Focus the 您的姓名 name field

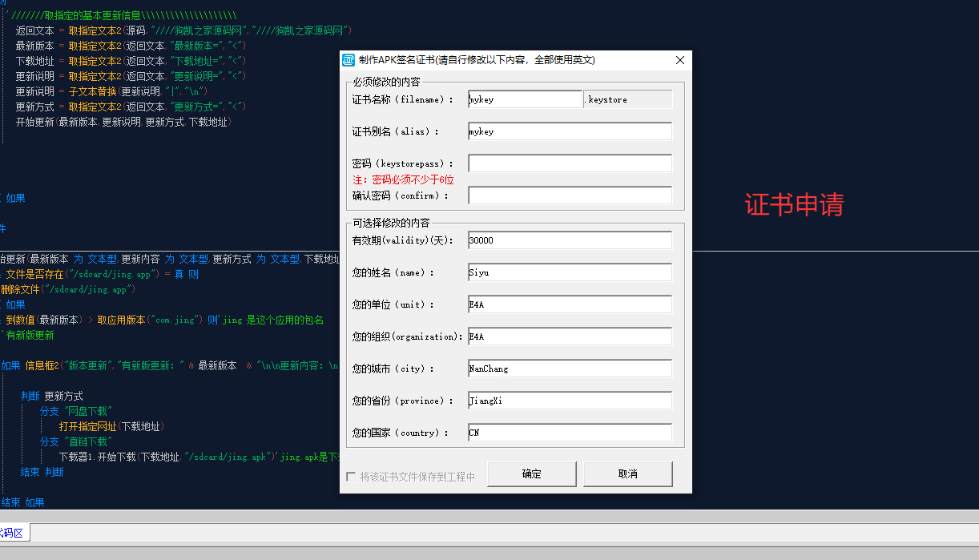click(x=570, y=272)
